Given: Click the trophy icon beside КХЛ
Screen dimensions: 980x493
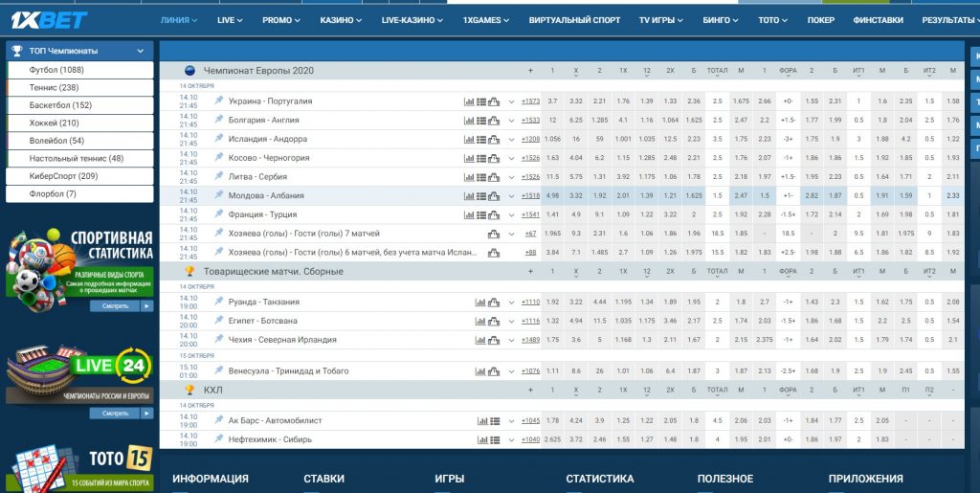Looking at the screenshot, I should pos(190,390).
